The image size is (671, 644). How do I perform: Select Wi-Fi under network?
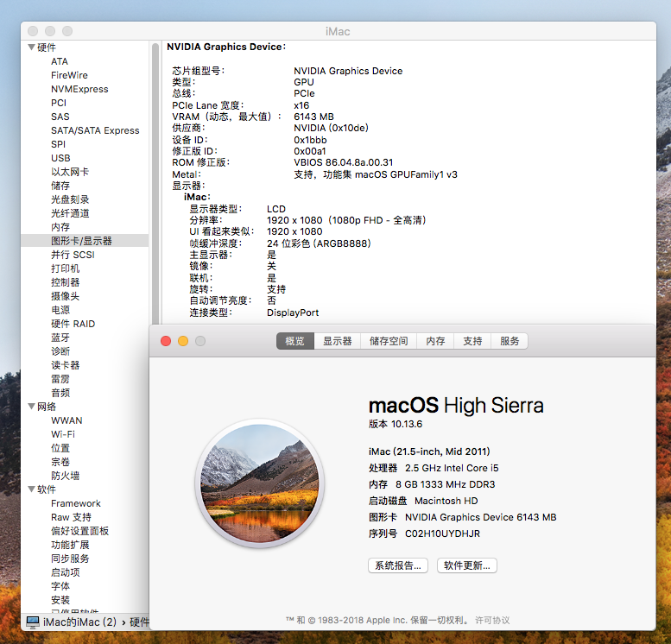click(x=63, y=434)
